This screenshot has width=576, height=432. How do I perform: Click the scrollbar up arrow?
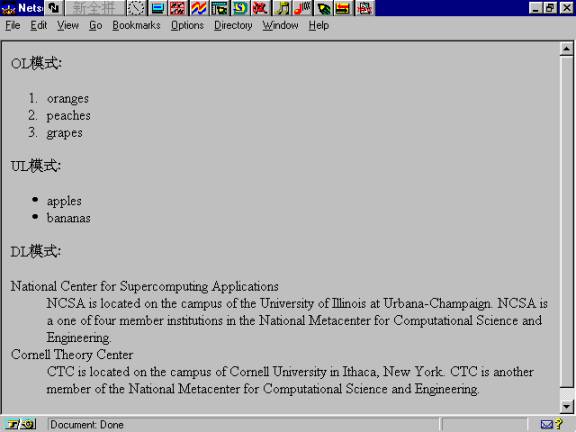pyautogui.click(x=566, y=48)
